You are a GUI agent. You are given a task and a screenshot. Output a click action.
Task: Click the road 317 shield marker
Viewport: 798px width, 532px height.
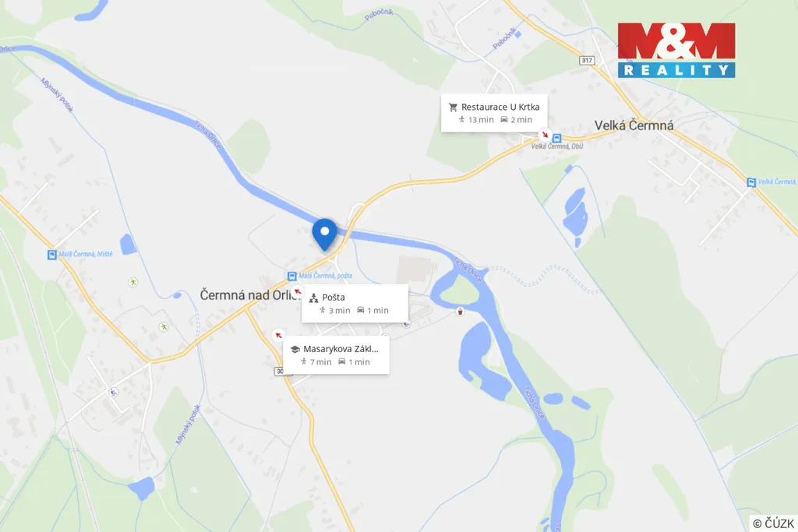tap(587, 60)
